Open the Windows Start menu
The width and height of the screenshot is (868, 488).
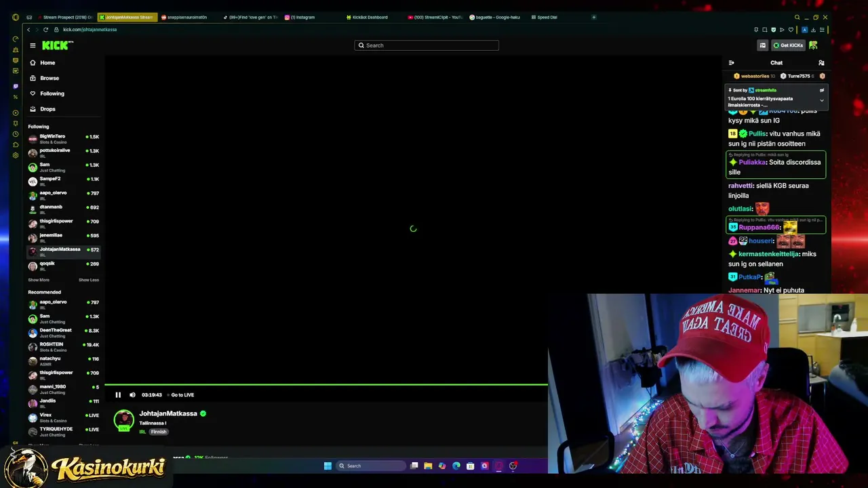tap(328, 466)
